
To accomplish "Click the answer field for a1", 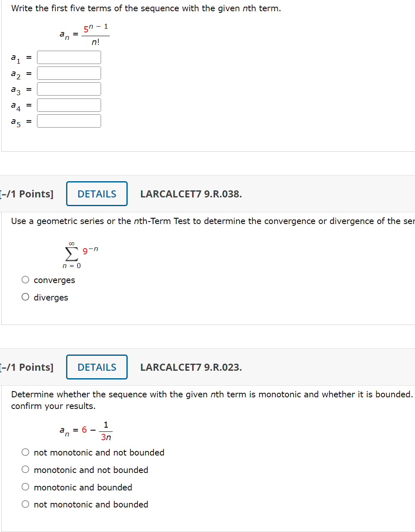I will (69, 57).
